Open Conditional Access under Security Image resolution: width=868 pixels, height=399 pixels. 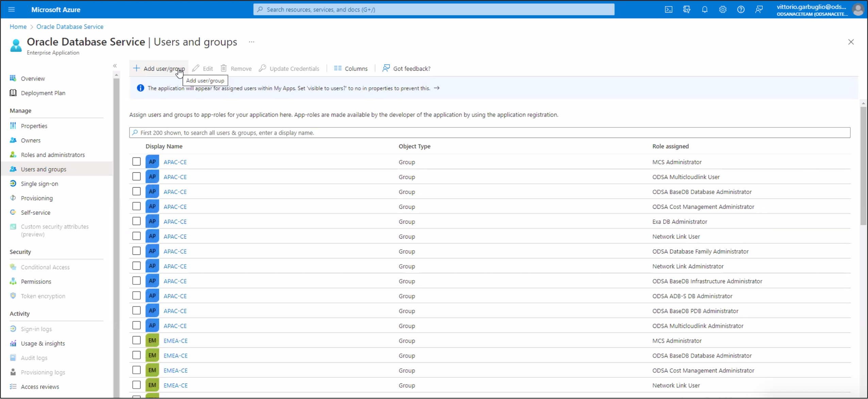[45, 267]
